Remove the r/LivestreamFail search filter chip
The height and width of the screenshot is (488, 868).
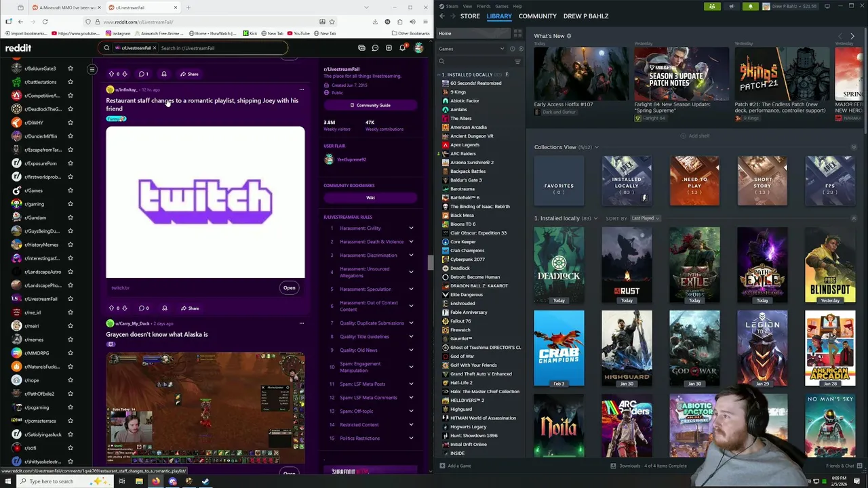[154, 48]
